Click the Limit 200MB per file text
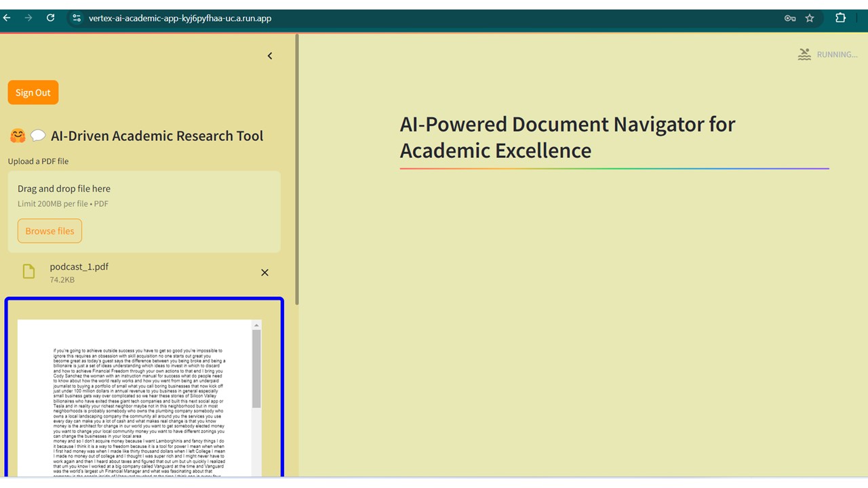 click(x=63, y=203)
